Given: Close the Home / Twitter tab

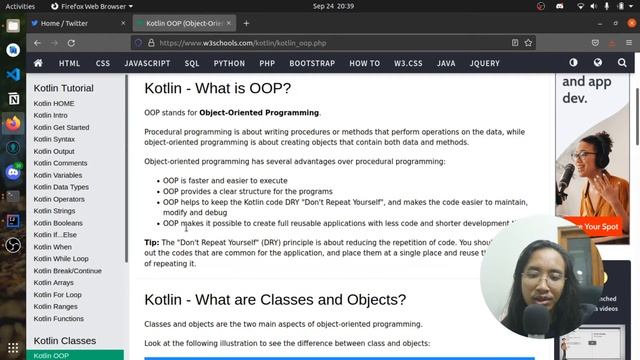Looking at the screenshot, I should (x=123, y=23).
